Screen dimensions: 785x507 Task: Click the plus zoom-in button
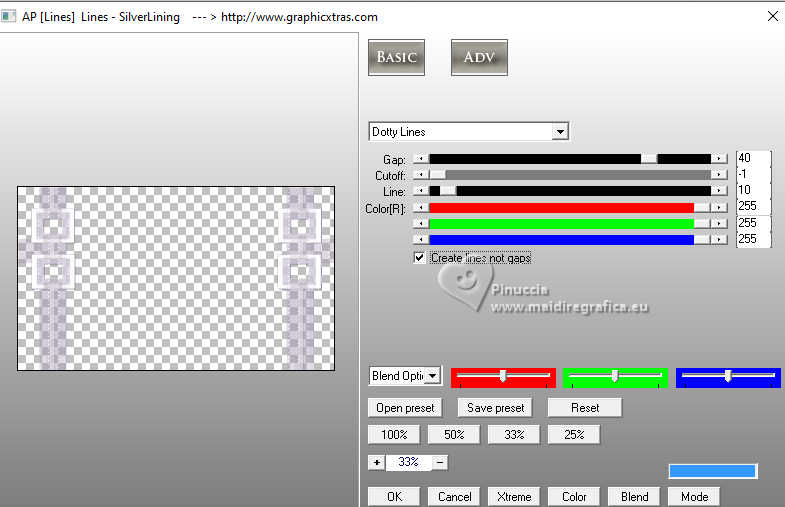376,462
